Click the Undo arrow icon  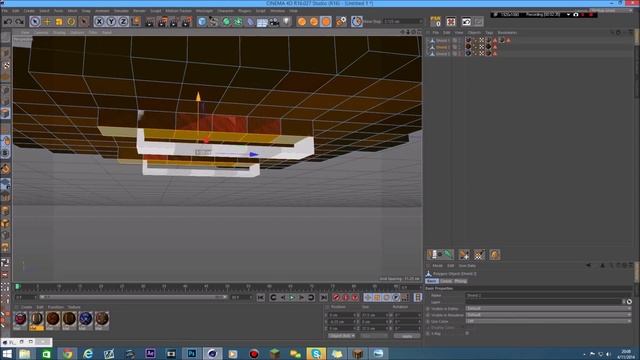[x=8, y=22]
